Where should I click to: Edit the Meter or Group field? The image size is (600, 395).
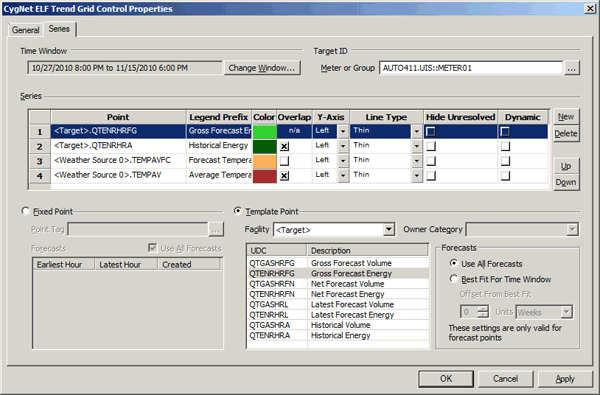click(x=471, y=68)
